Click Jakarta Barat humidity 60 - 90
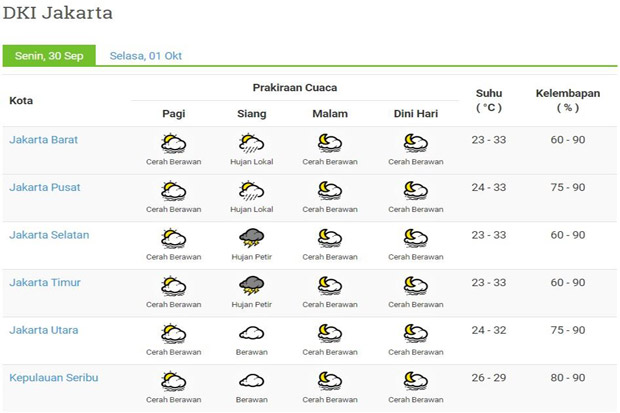The width and height of the screenshot is (620, 413). (568, 140)
